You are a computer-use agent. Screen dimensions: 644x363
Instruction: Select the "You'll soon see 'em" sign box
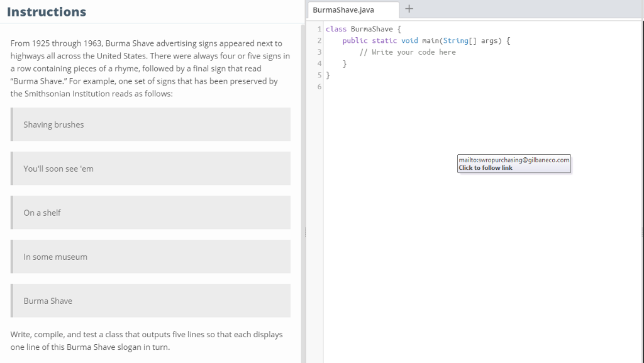pos(149,168)
